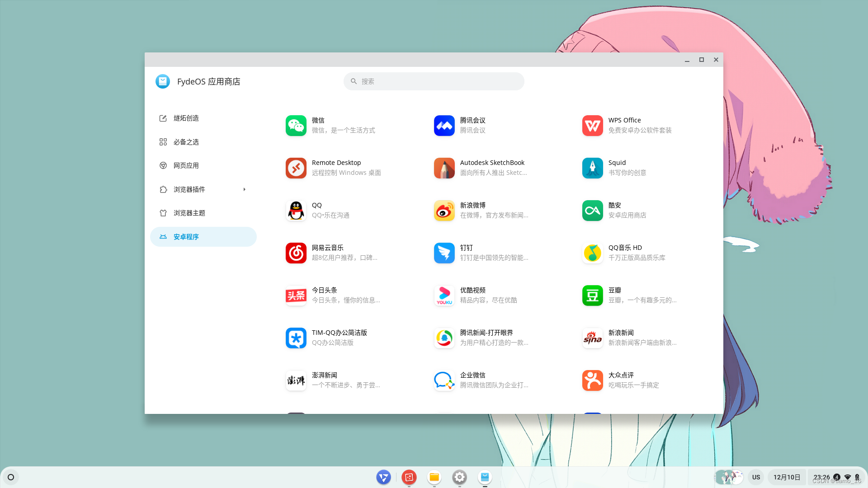
Task: Click the DingTalk (钉钉) app icon
Action: click(444, 253)
